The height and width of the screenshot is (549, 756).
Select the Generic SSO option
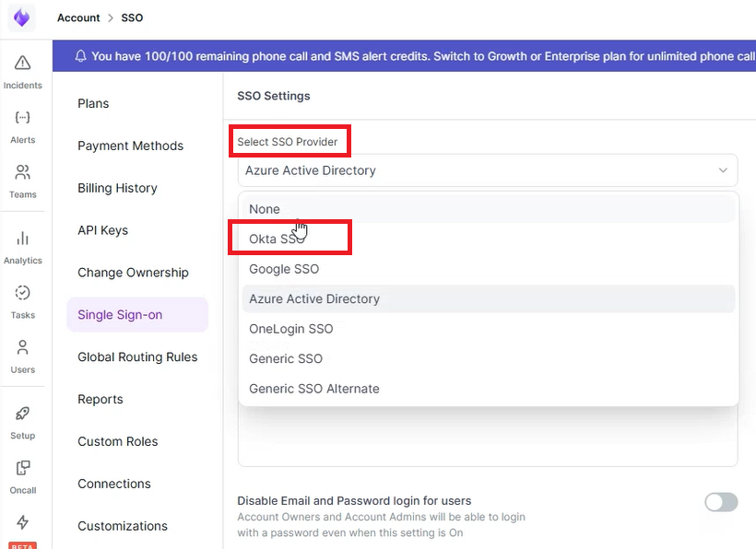tap(489, 358)
